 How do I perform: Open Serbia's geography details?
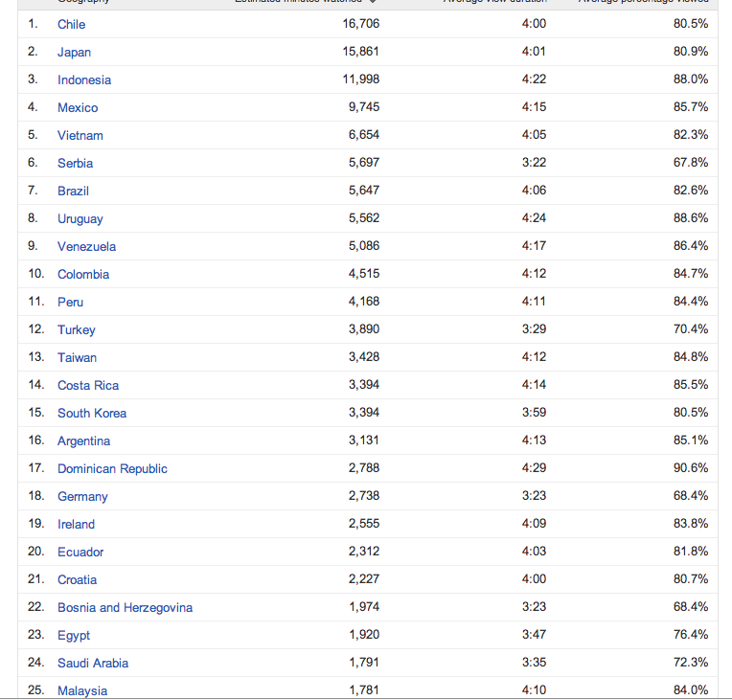point(75,163)
